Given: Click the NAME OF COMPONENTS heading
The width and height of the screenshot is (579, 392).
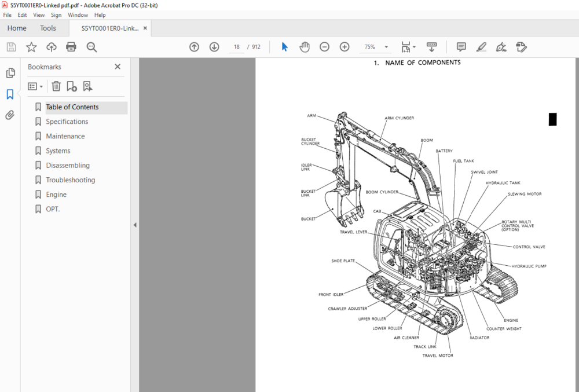Looking at the screenshot, I should pyautogui.click(x=423, y=63).
